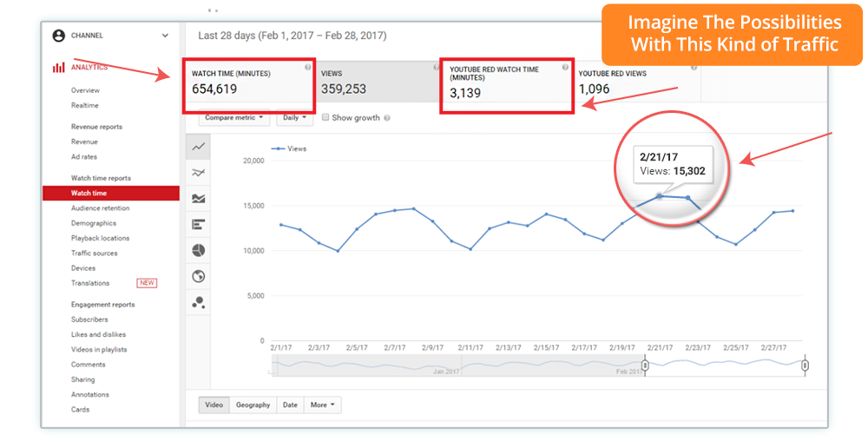This screenshot has width=868, height=448.
Task: Click the Analytics heading in sidebar
Action: pos(89,68)
